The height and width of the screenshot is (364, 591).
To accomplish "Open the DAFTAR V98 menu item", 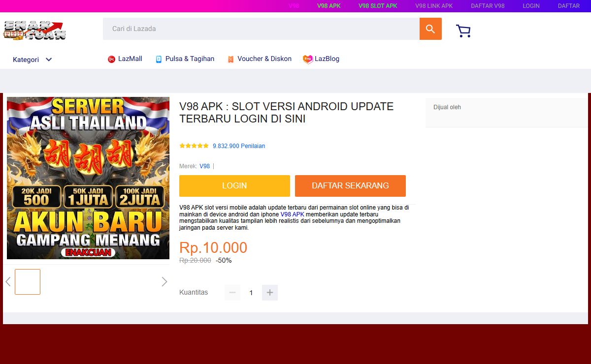I will [x=488, y=6].
